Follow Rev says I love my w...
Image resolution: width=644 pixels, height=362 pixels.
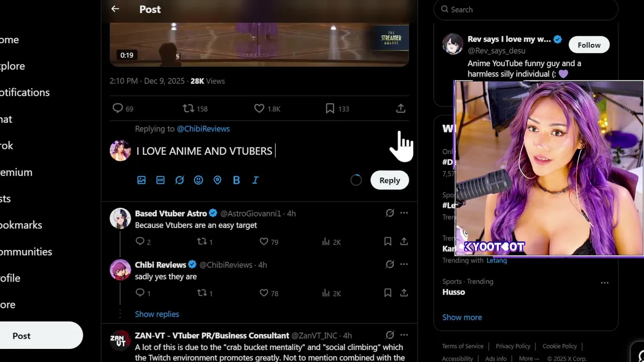tap(589, 45)
